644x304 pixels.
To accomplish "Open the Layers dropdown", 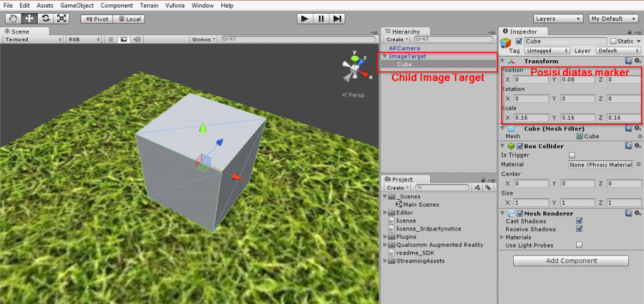I will [558, 19].
